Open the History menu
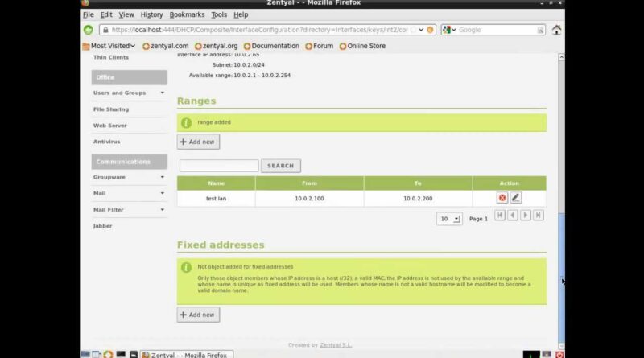This screenshot has height=358, width=644. click(151, 14)
